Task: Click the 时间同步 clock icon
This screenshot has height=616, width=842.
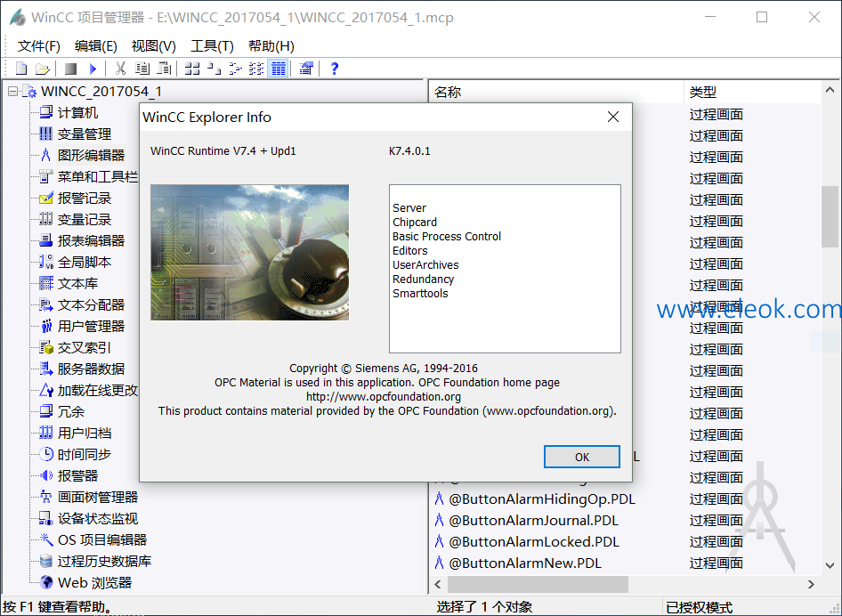Action: (x=46, y=454)
